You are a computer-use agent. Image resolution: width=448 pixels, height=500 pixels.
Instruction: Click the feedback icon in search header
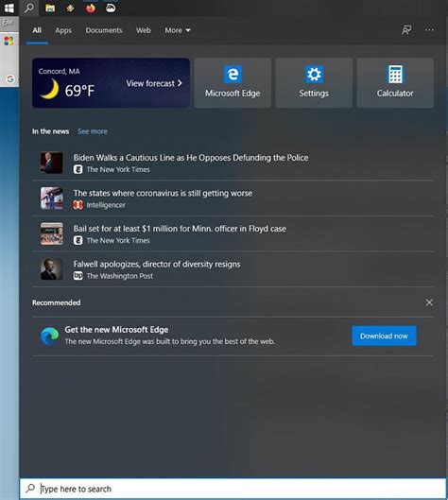406,30
